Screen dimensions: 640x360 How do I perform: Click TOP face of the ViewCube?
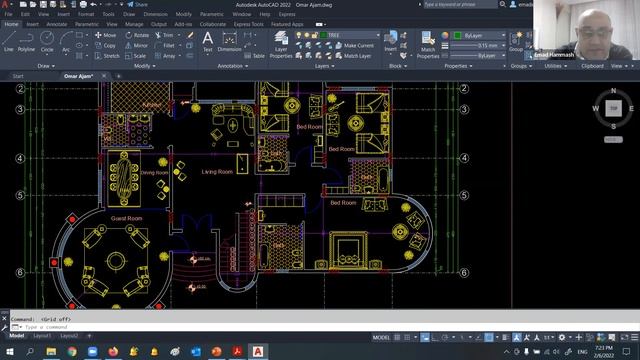click(613, 109)
